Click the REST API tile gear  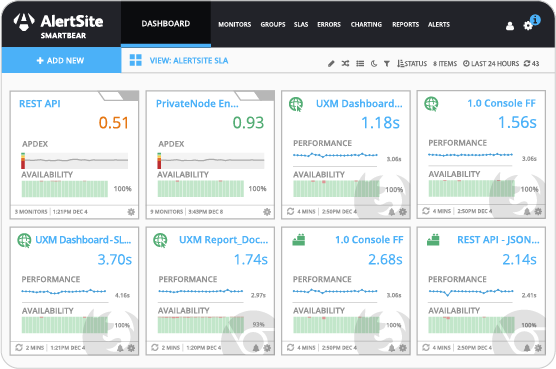pos(131,212)
